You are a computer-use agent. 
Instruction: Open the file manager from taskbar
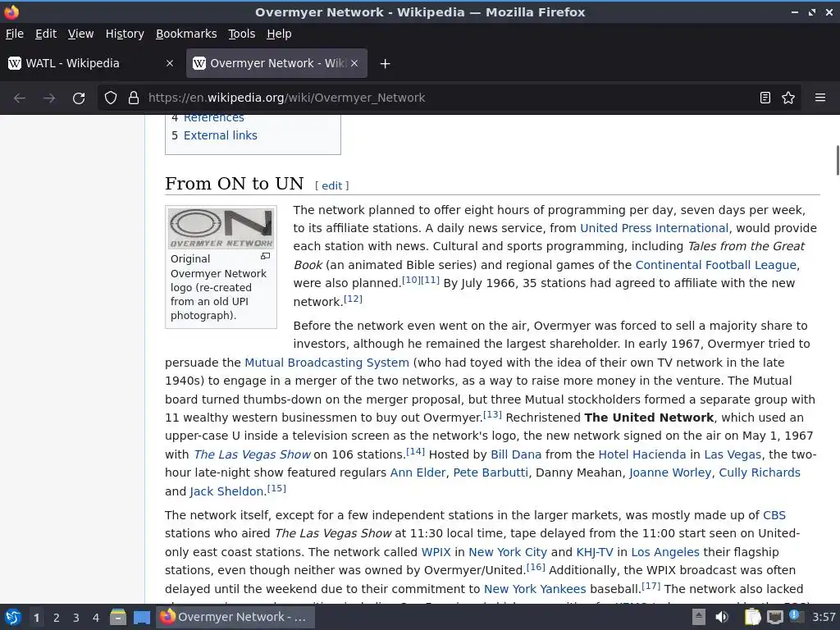click(x=118, y=617)
